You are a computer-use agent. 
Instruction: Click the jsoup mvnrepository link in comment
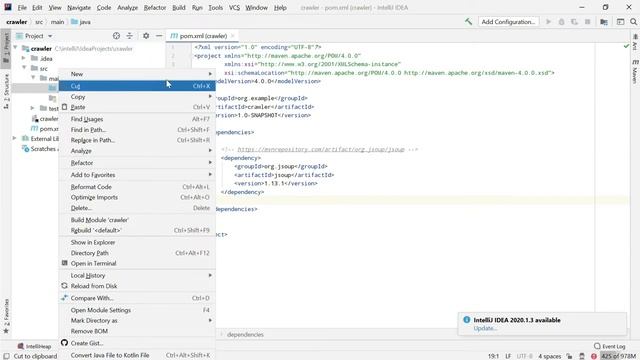click(321, 149)
